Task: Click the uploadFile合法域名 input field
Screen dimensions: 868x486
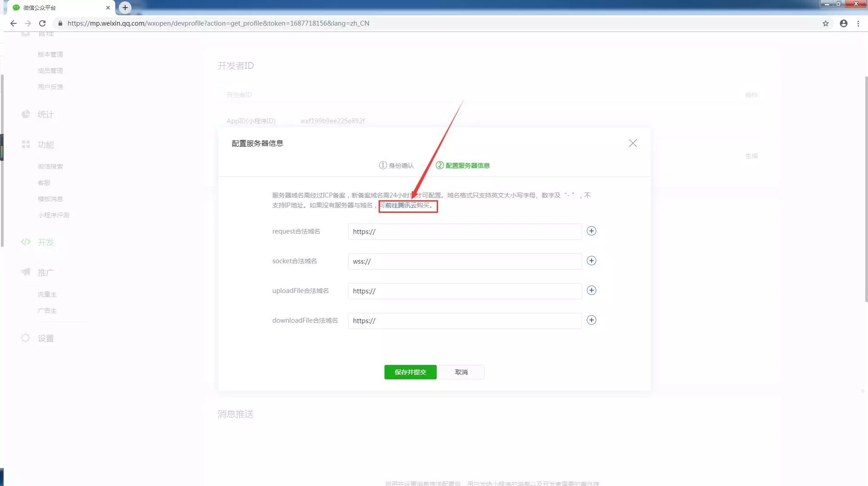Action: point(465,291)
